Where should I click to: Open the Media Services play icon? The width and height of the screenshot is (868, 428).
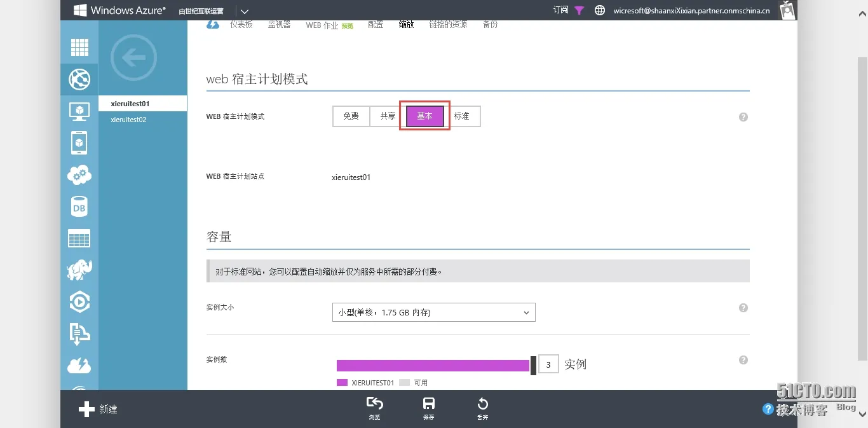[x=79, y=302]
